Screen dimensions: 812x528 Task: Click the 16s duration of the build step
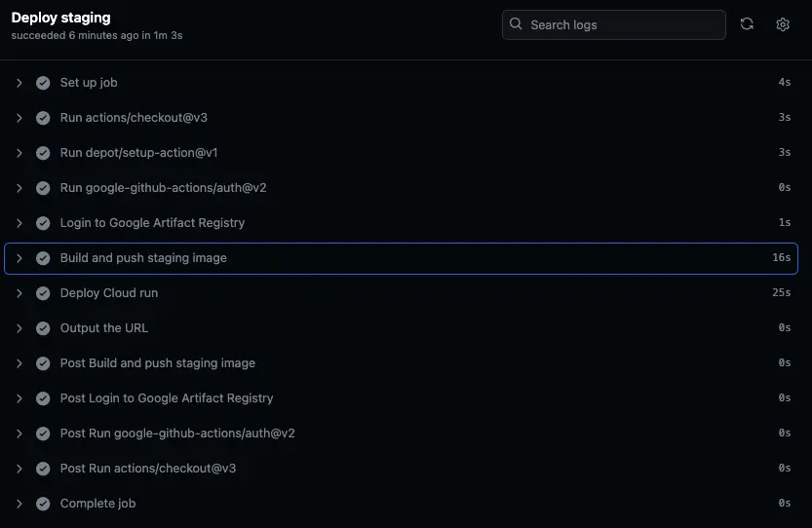(x=781, y=258)
